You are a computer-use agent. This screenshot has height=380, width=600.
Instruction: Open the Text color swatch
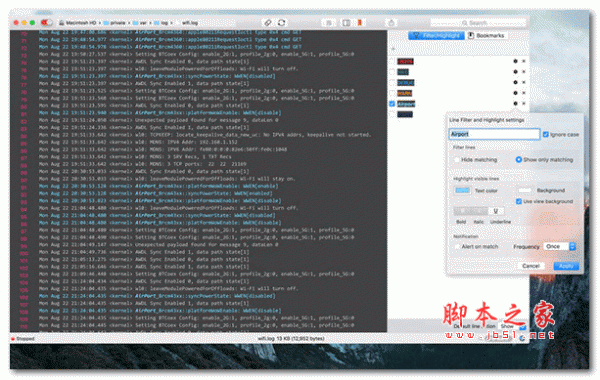click(462, 190)
